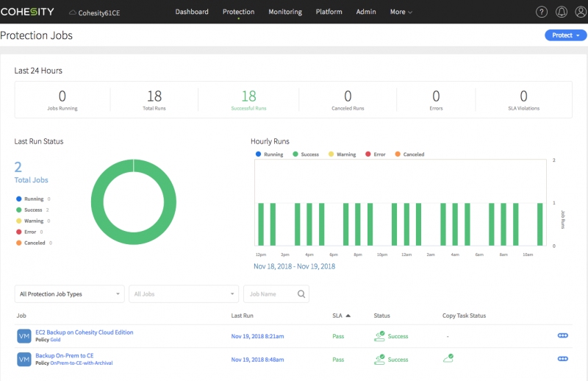Toggle Canceled series in Hourly Runs legend
The width and height of the screenshot is (588, 381).
tap(409, 154)
